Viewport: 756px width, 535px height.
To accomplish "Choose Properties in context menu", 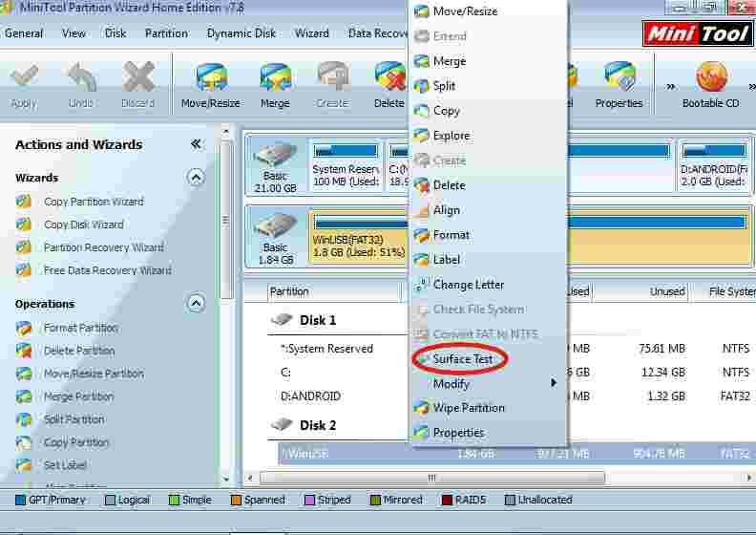I will pyautogui.click(x=490, y=433).
